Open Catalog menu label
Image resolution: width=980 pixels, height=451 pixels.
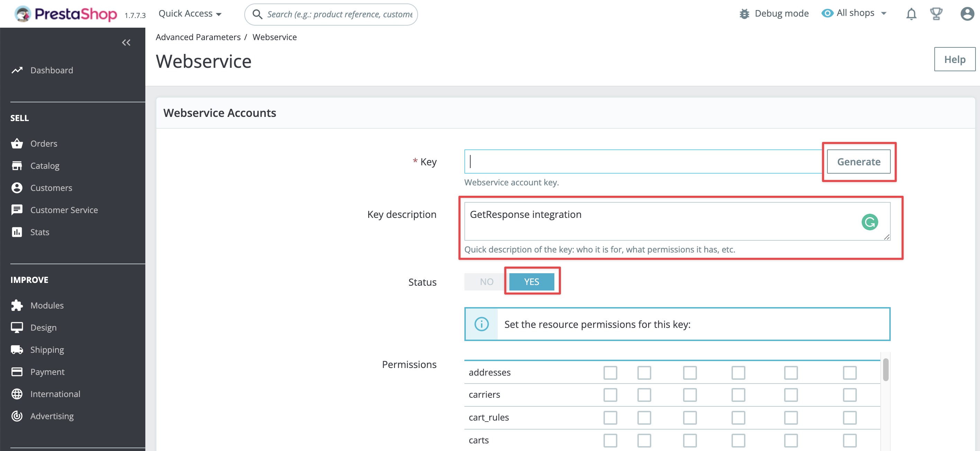point(45,166)
